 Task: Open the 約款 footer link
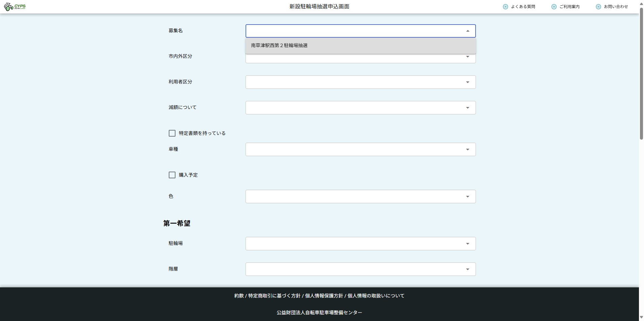pyautogui.click(x=239, y=296)
